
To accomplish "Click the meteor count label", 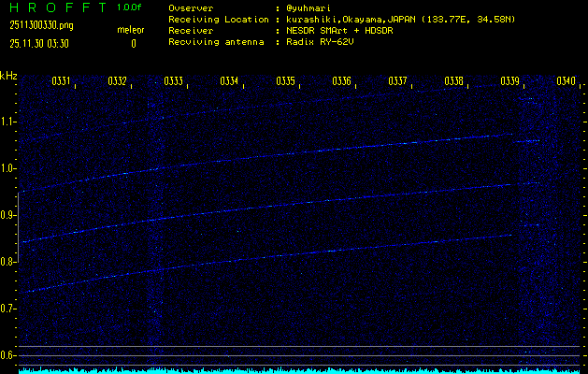I will pyautogui.click(x=131, y=30).
